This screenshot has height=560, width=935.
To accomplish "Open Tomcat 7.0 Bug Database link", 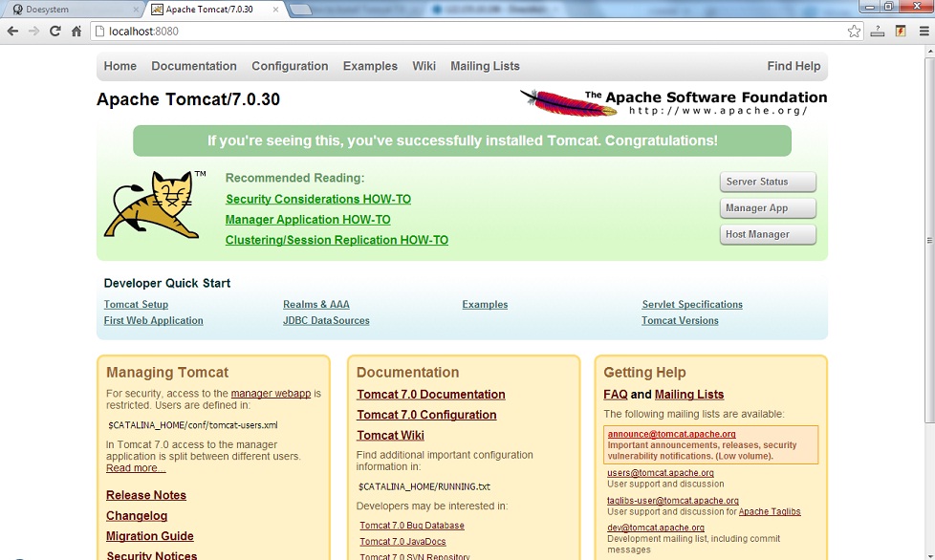I will point(412,526).
